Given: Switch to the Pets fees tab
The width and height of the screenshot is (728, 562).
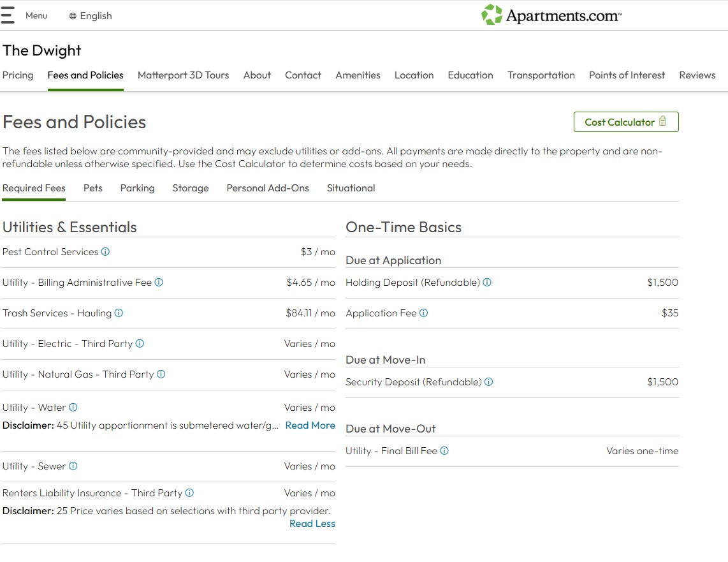Looking at the screenshot, I should 93,188.
